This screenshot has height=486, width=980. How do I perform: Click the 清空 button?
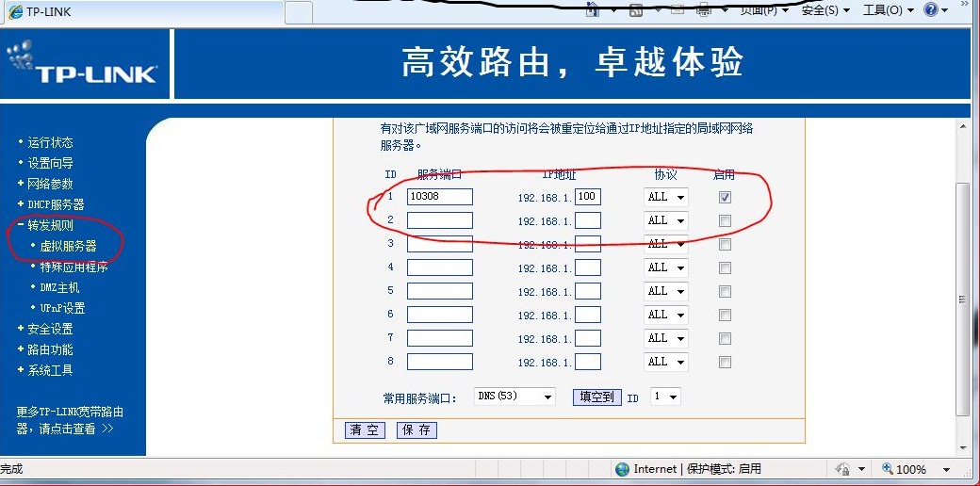365,430
